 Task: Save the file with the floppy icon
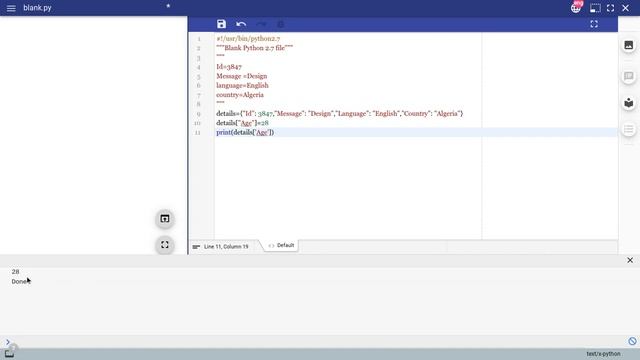pos(221,24)
